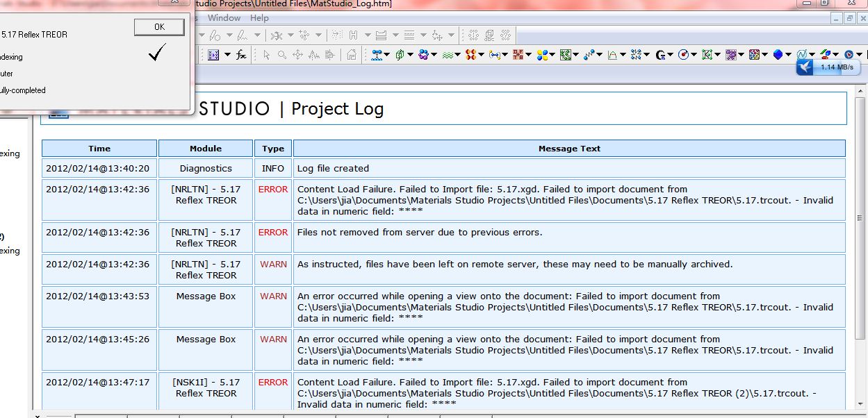This screenshot has height=418, width=868.
Task: Click the 'Log file created' message
Action: coord(333,168)
